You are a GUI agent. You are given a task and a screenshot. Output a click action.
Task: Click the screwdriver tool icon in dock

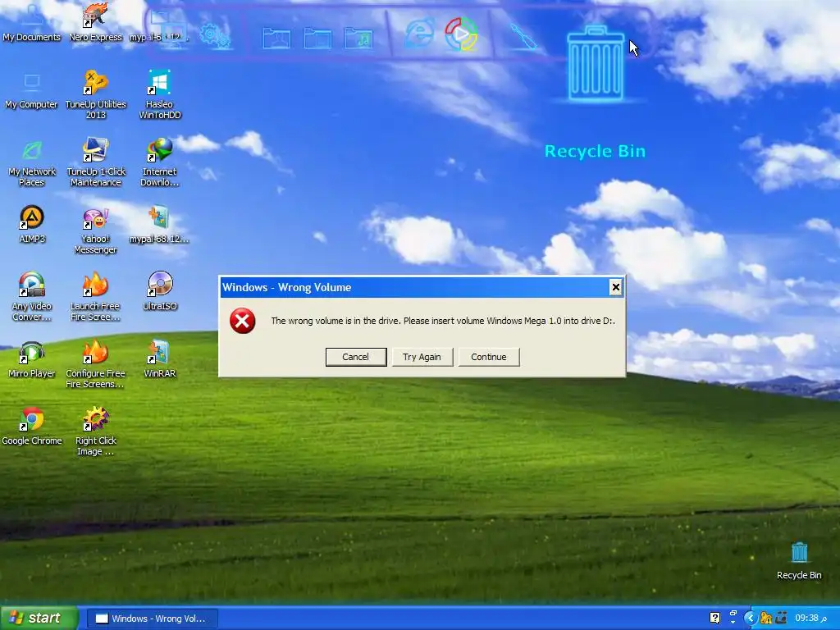pyautogui.click(x=523, y=37)
